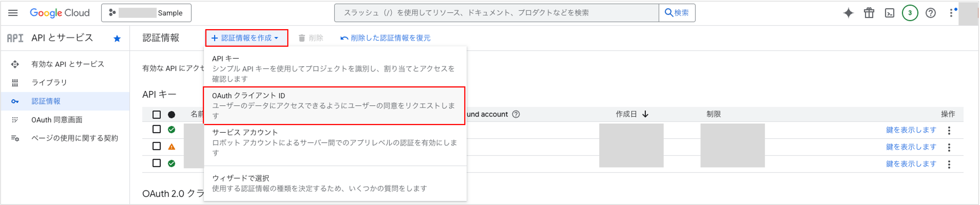
Task: Sort by the 作成日 column header
Action: [x=626, y=114]
